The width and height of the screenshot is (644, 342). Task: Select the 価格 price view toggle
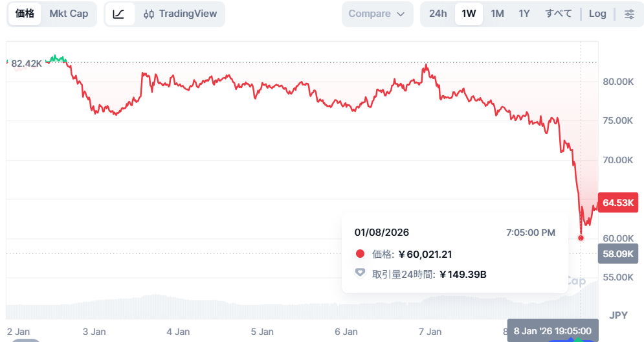(25, 14)
